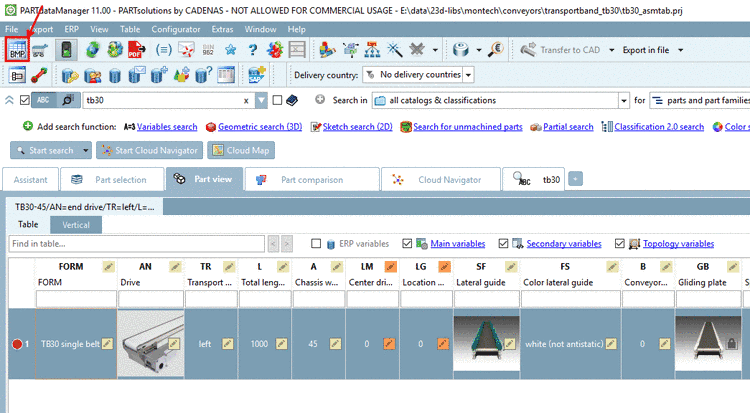The width and height of the screenshot is (750, 413).
Task: Open the ERP menu
Action: [72, 29]
